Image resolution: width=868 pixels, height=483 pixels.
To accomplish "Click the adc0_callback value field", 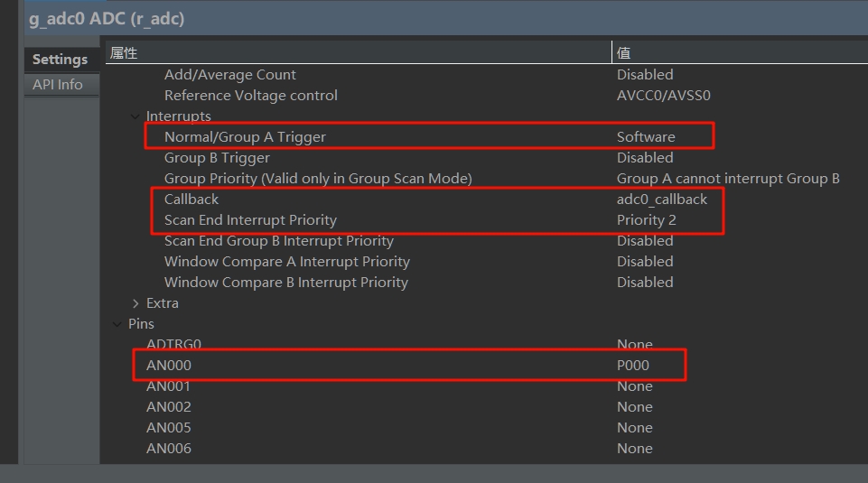I will tap(661, 200).
